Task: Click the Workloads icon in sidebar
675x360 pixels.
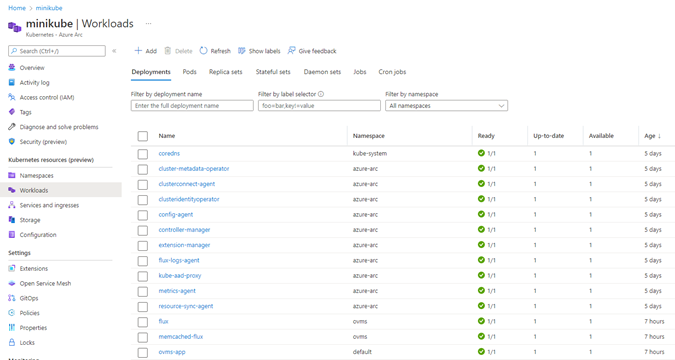Action: pyautogui.click(x=12, y=190)
